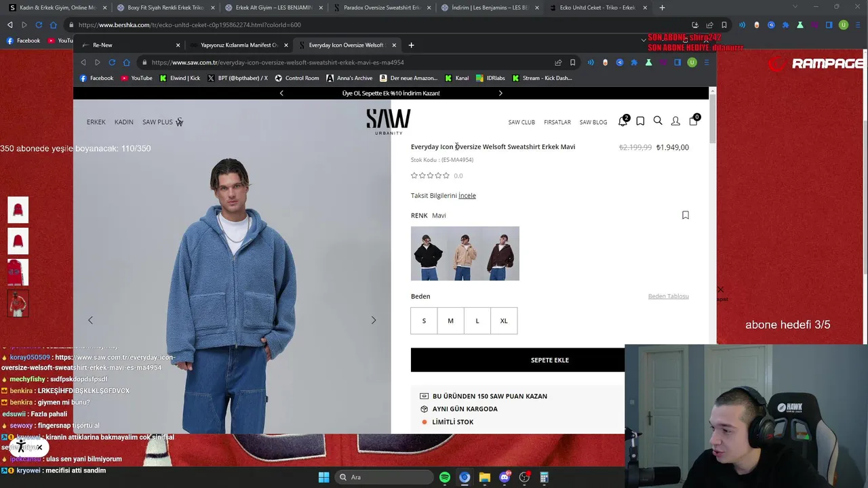Open tab list chevron in inner browser
The height and width of the screenshot is (488, 868).
(x=644, y=40)
